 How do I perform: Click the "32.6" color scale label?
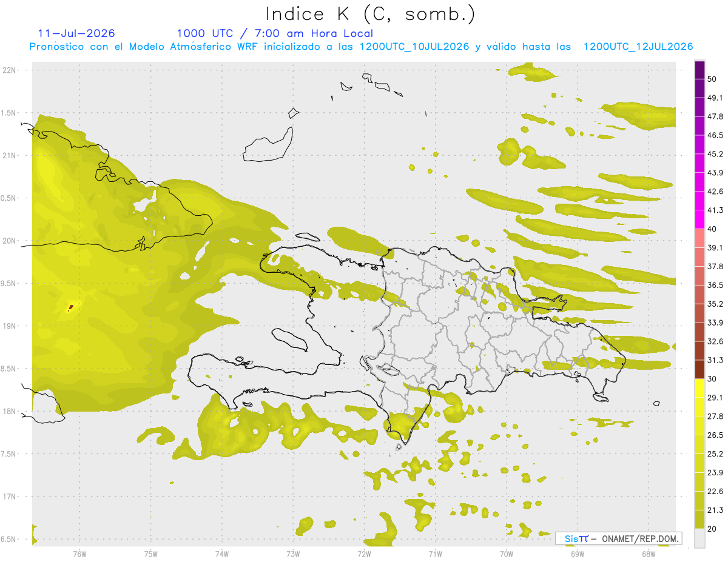[x=715, y=341]
